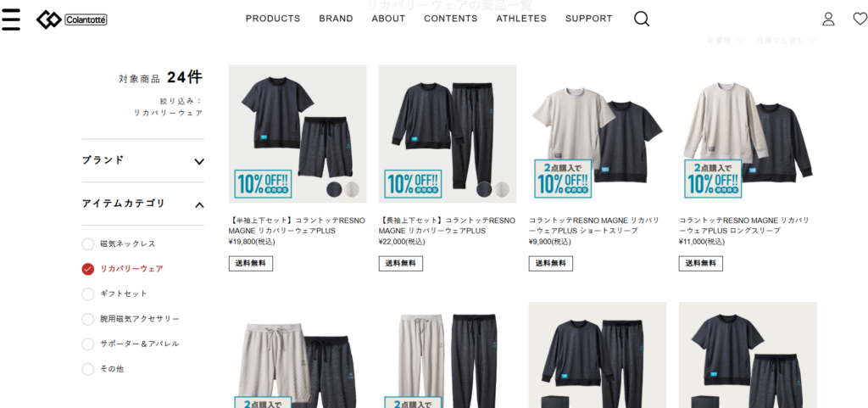Click the long-sleeve set product thumbnail
This screenshot has height=408, width=868.
[448, 133]
